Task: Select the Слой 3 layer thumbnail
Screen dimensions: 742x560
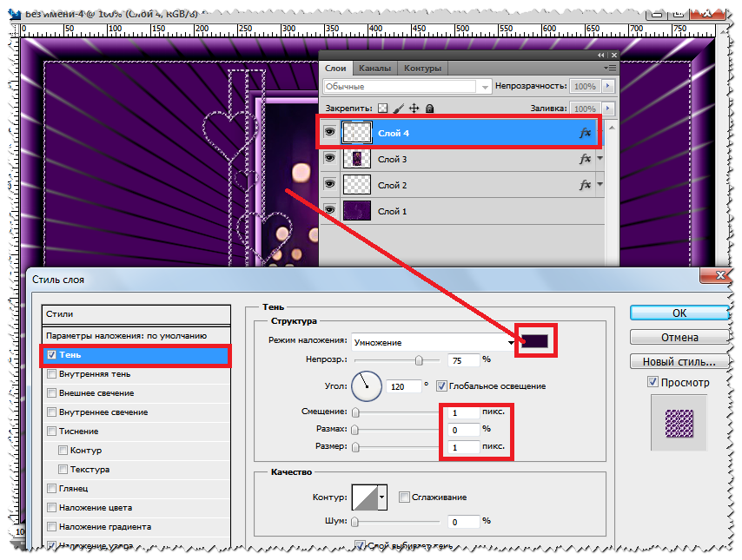Action: [x=357, y=159]
